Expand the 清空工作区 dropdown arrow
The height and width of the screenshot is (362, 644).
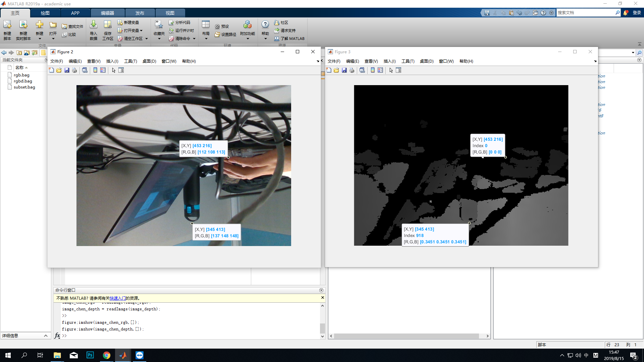tap(147, 39)
